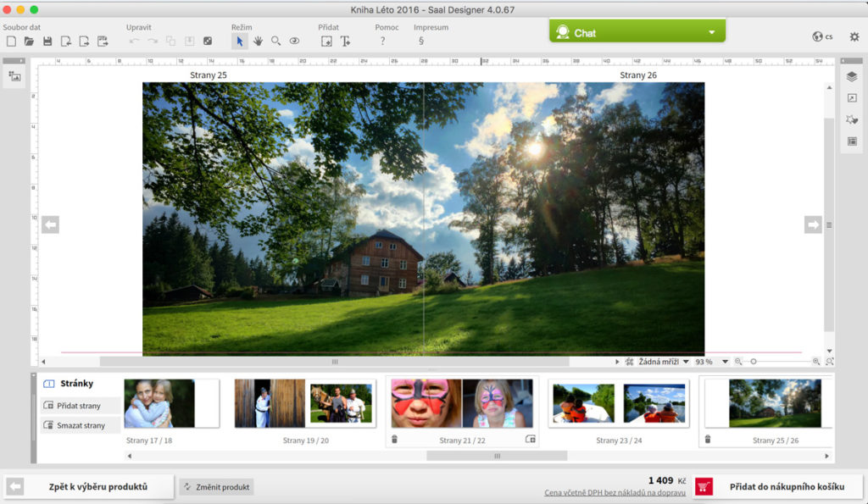868x504 pixels.
Task: Open the 93 % zoom dropdown
Action: click(x=725, y=362)
